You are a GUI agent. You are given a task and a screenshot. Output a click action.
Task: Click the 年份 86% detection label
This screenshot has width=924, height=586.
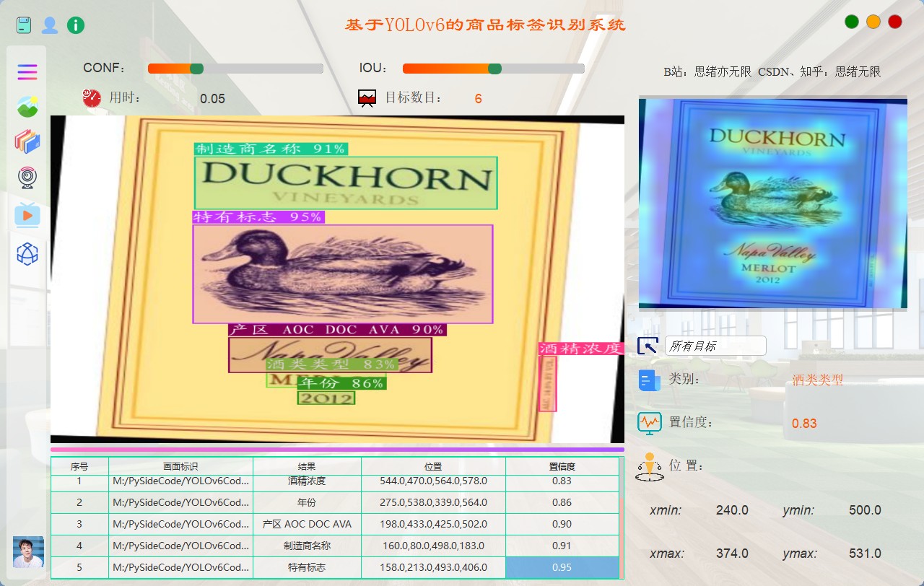coord(341,383)
